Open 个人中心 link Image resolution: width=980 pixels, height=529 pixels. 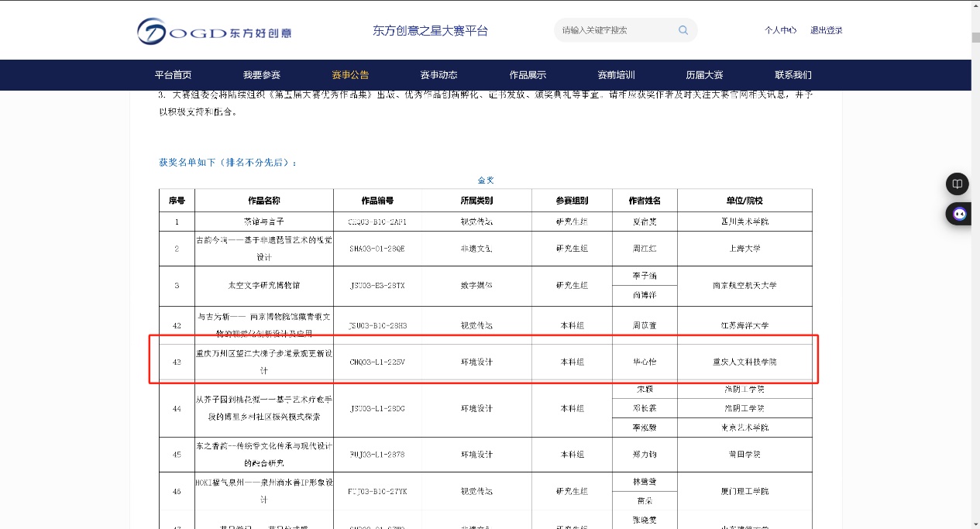[x=780, y=30]
